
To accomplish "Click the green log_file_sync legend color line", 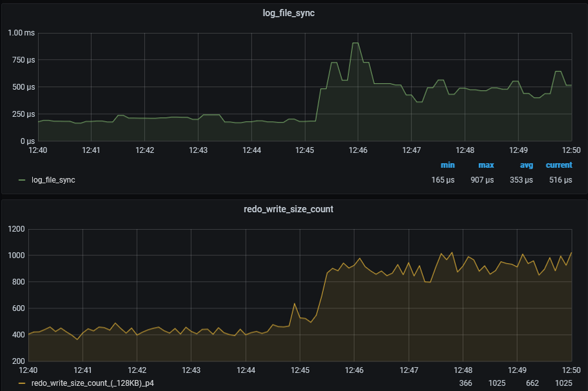I will coord(23,180).
